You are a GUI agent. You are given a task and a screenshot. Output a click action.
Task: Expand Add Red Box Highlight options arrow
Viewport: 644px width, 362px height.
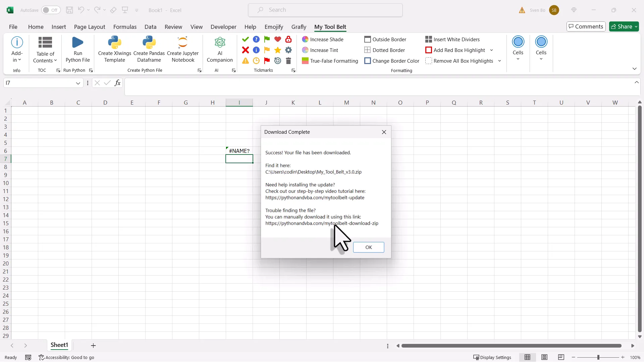[491, 50]
